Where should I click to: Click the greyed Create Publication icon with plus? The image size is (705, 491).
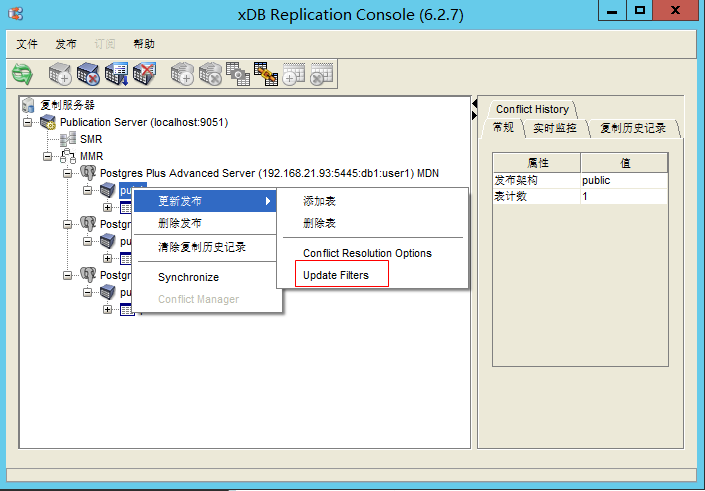tap(60, 74)
